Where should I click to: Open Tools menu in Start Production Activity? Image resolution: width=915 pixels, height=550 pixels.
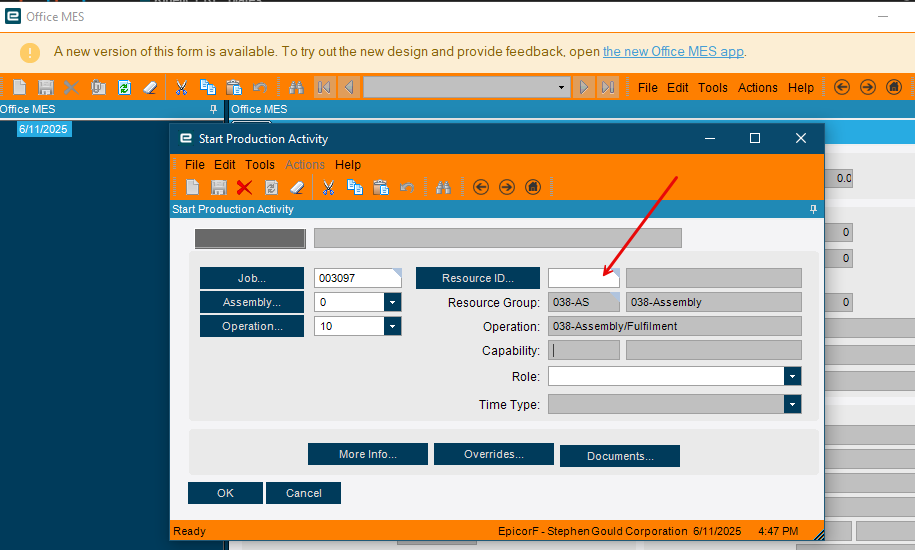coord(260,164)
